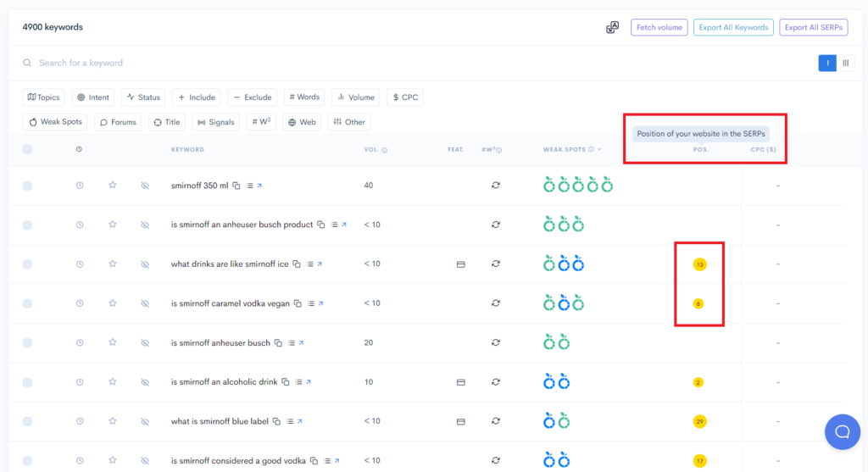Tick checkbox for 'smirnoff 350 ml'
Screen dimensions: 868x472
28,186
